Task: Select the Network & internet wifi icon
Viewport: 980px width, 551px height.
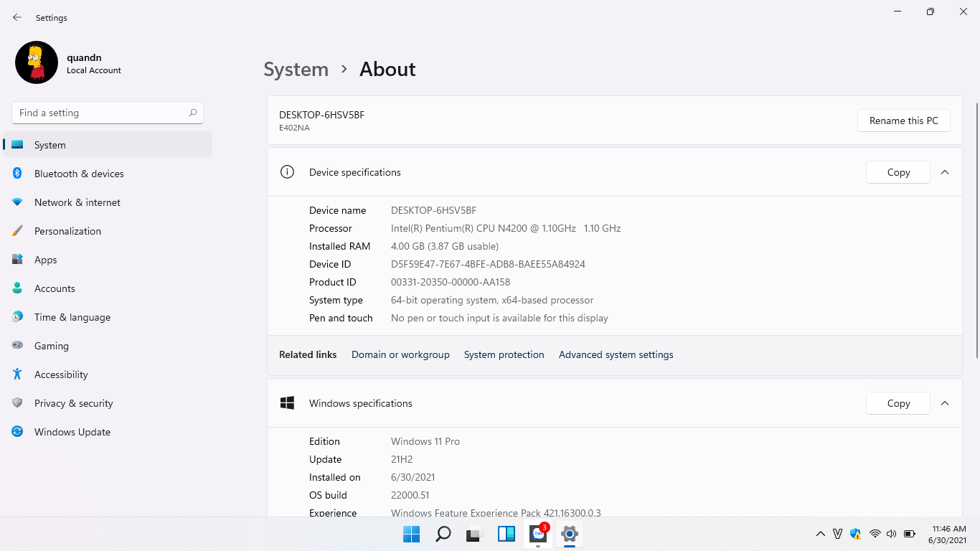Action: pyautogui.click(x=17, y=202)
